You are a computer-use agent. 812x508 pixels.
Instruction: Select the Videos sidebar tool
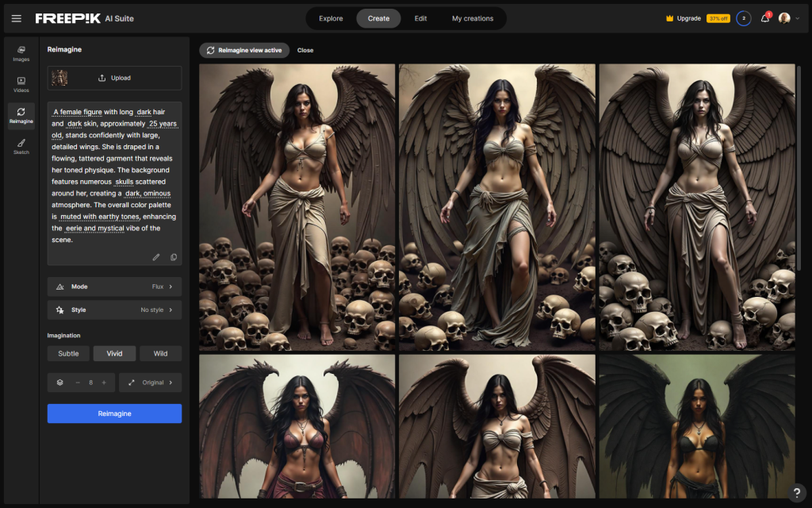(21, 84)
